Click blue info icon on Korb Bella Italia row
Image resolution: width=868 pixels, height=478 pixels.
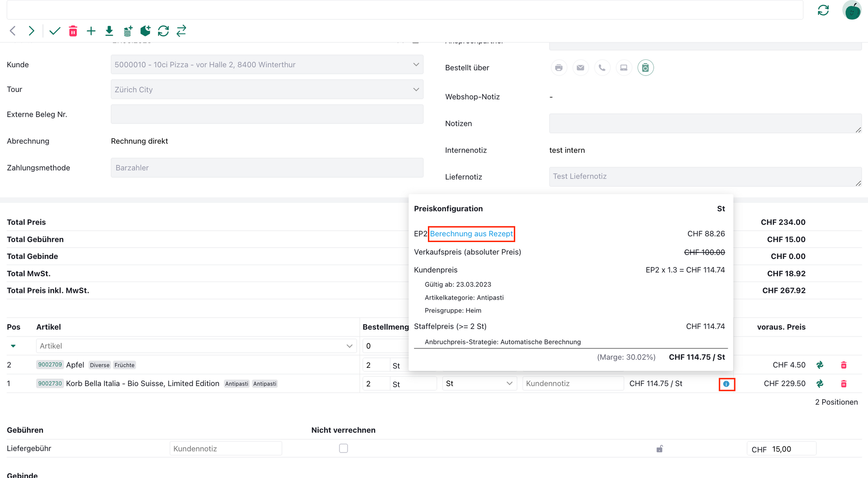726,384
